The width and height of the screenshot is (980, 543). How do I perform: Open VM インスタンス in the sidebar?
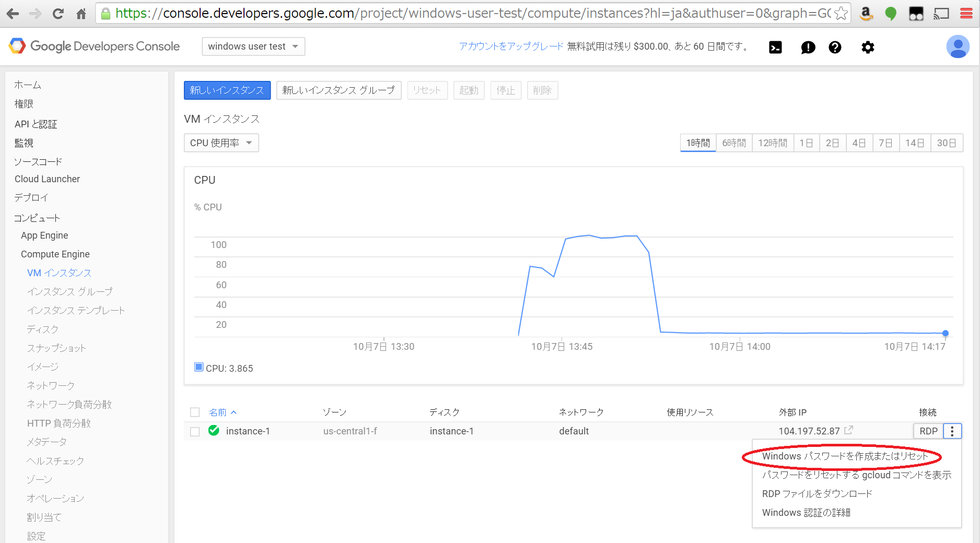point(59,273)
